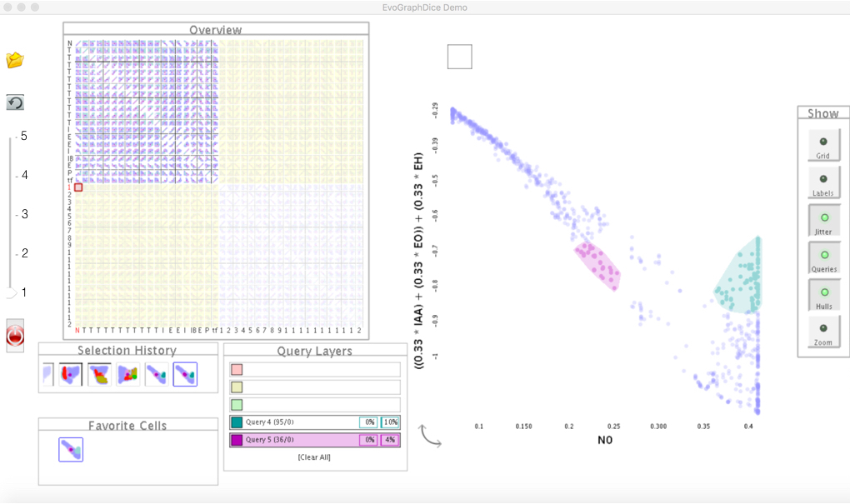Image resolution: width=850 pixels, height=504 pixels.
Task: Select the Query 5 (36/0) layer
Action: pos(314,440)
